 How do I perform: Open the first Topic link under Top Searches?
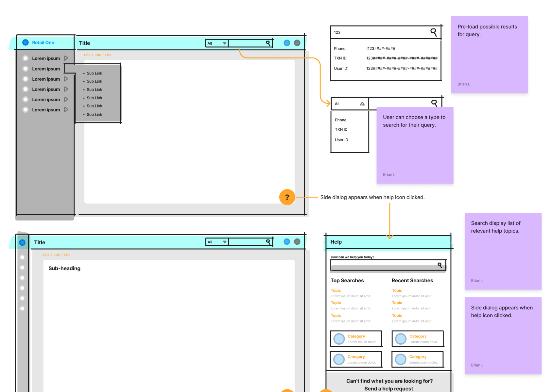(336, 290)
